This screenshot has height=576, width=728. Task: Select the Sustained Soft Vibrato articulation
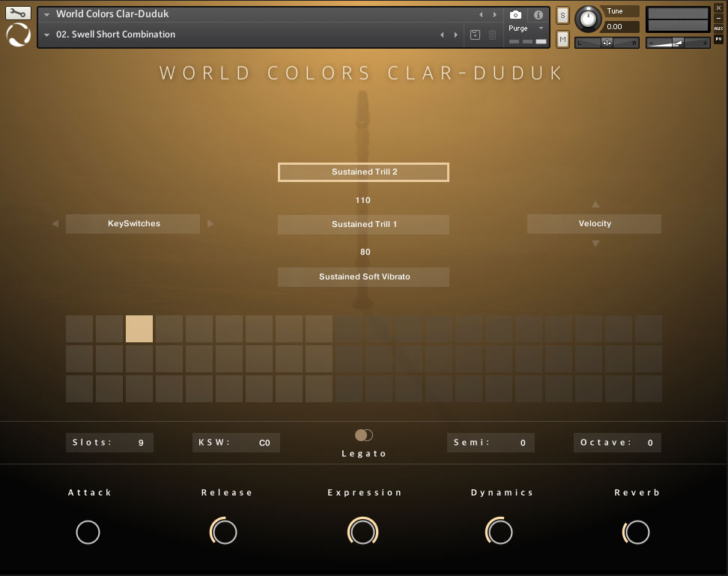click(363, 277)
